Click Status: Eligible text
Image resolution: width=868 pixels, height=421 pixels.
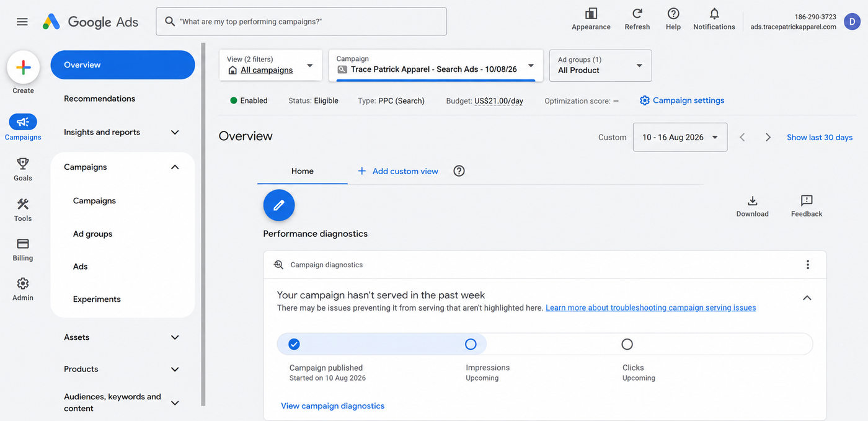[313, 100]
